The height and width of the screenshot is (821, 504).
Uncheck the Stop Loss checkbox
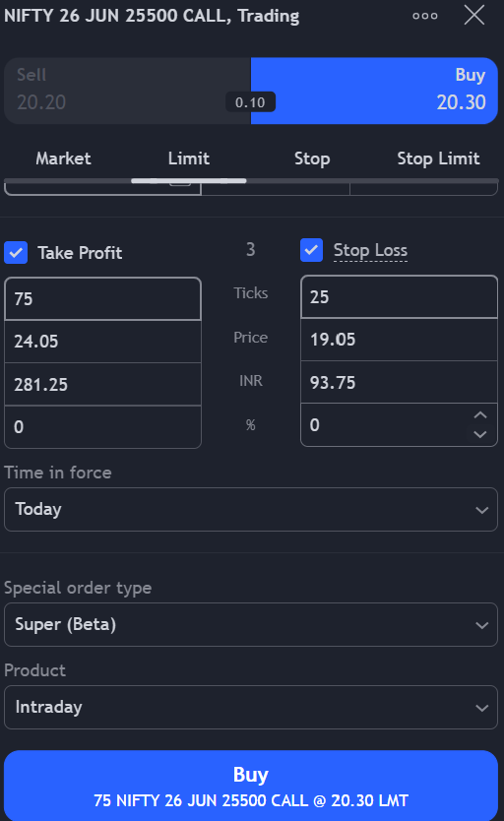pyautogui.click(x=311, y=250)
